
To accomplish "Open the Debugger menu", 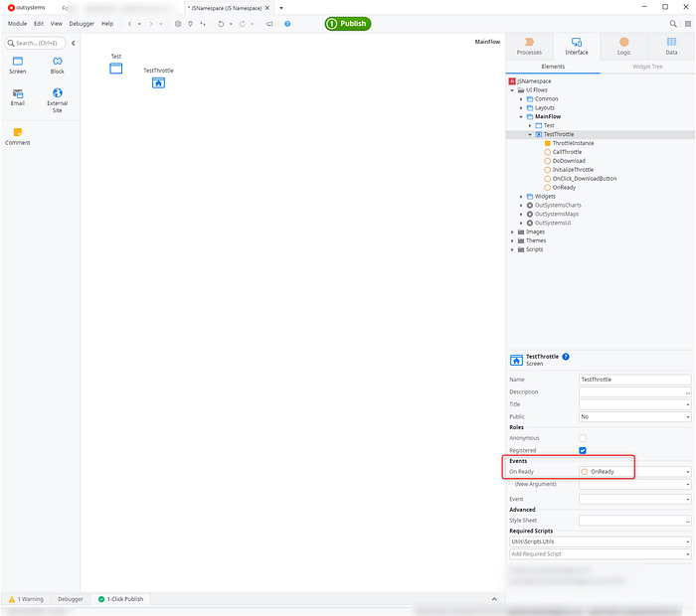I will pos(82,23).
